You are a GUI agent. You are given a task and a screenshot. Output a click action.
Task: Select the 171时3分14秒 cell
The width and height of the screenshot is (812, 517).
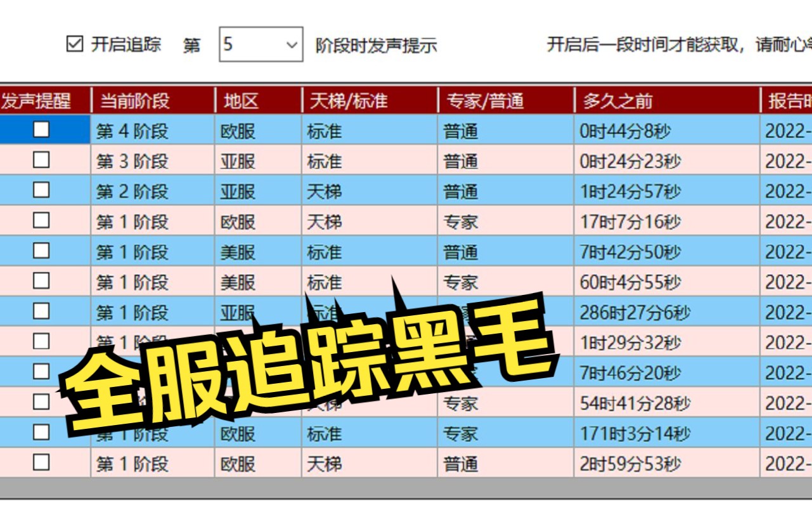click(x=667, y=433)
